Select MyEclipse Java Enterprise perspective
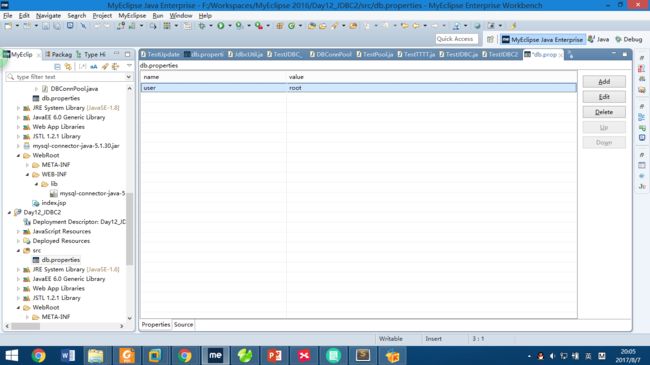Image resolution: width=650 pixels, height=365 pixels. (542, 39)
